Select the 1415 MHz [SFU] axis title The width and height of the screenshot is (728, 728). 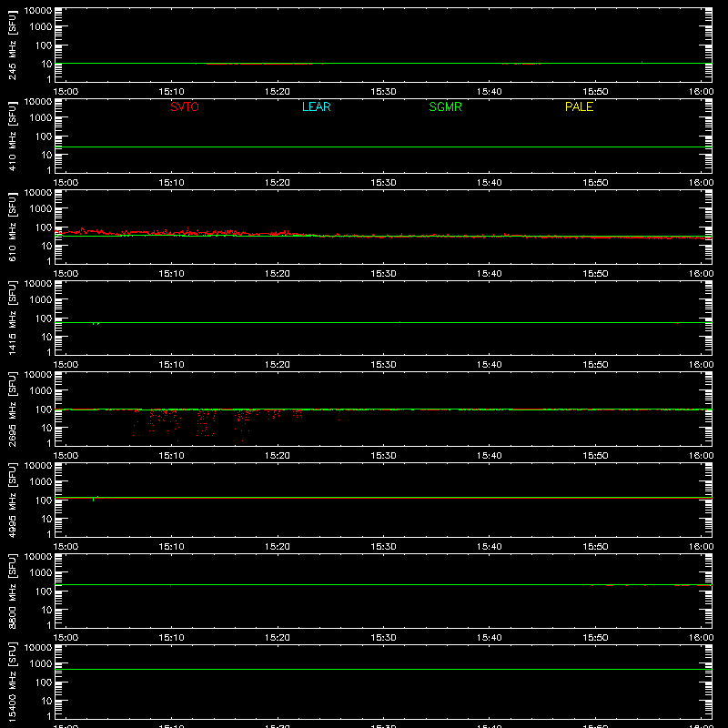12,318
